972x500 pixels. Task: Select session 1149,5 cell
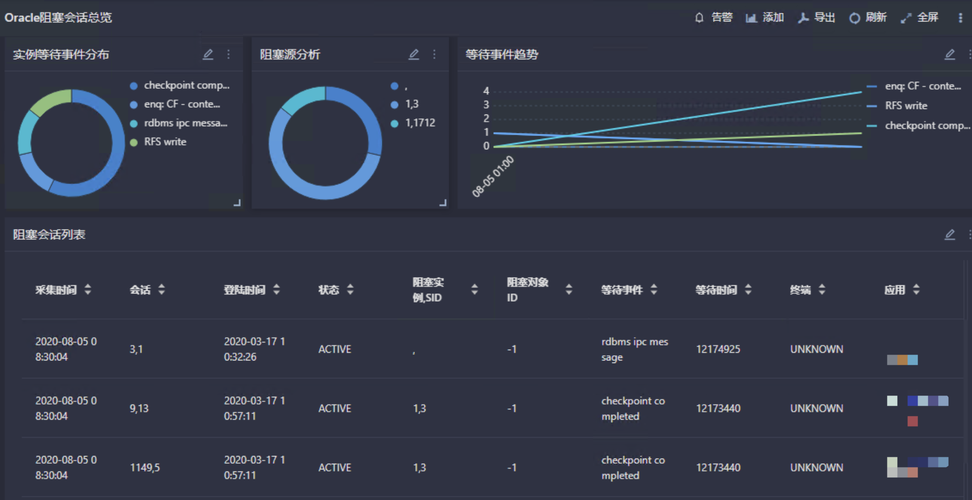point(145,468)
